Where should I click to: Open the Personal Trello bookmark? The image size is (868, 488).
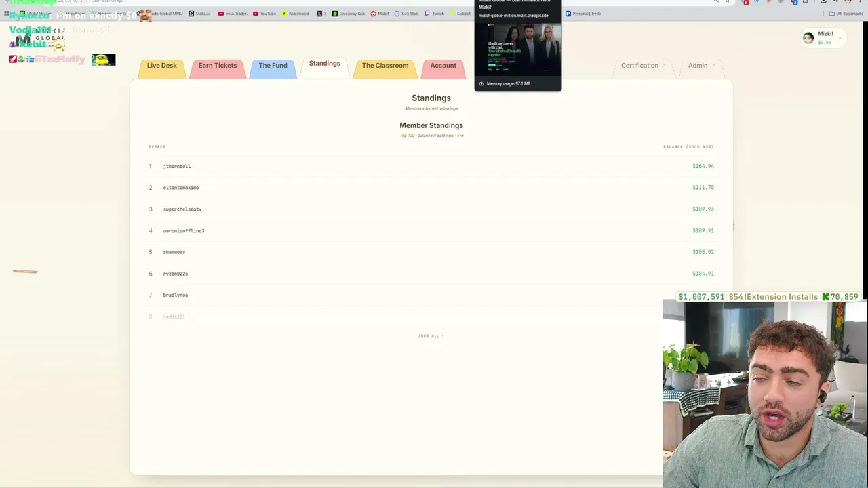point(583,14)
